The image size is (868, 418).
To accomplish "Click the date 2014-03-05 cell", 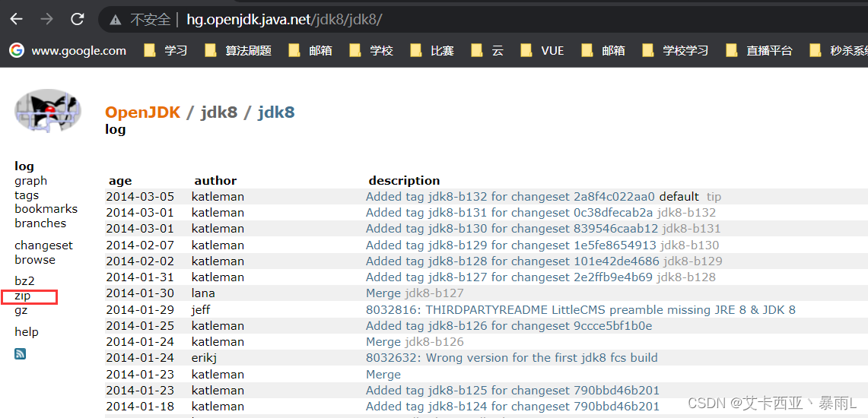I will [x=140, y=197].
